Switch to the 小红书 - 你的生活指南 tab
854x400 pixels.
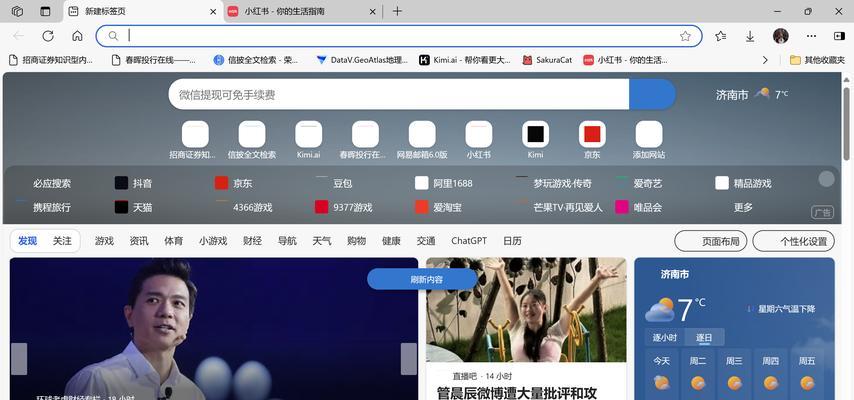coord(302,11)
